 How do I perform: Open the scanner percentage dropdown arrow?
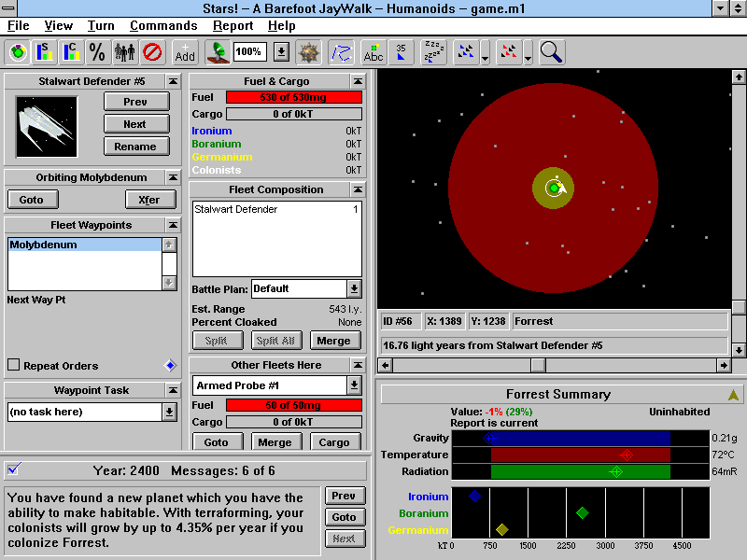[282, 52]
